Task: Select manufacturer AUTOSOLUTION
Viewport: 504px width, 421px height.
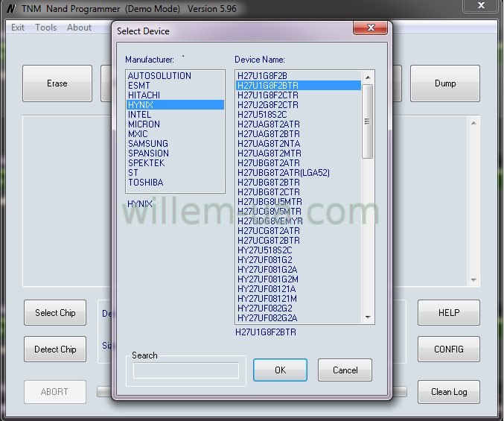Action: click(176, 76)
